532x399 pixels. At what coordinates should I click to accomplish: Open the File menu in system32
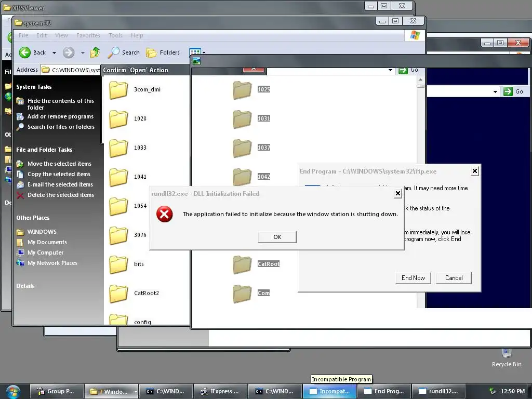[23, 35]
